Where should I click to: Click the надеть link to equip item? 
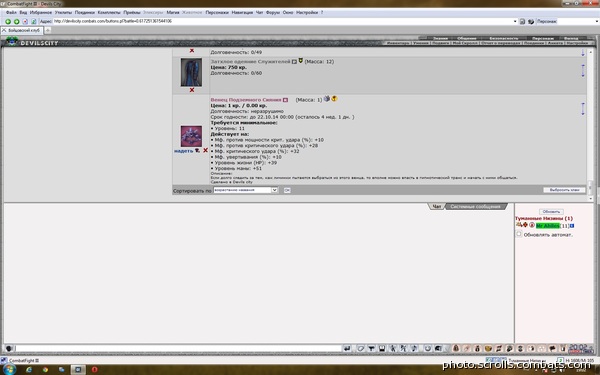coord(183,151)
